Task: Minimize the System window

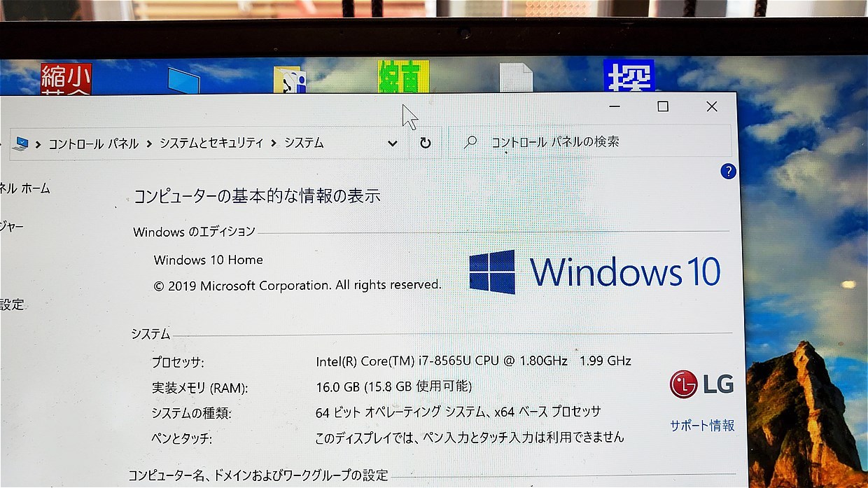Action: [615, 106]
